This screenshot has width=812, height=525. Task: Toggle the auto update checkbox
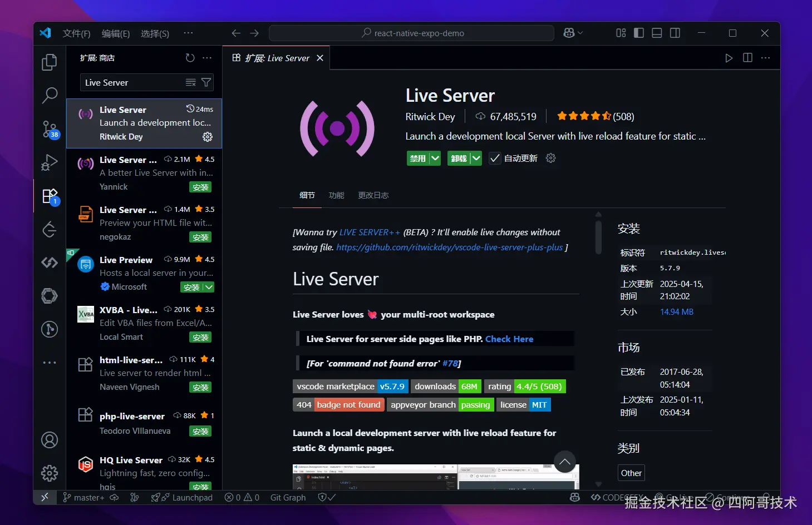click(494, 159)
